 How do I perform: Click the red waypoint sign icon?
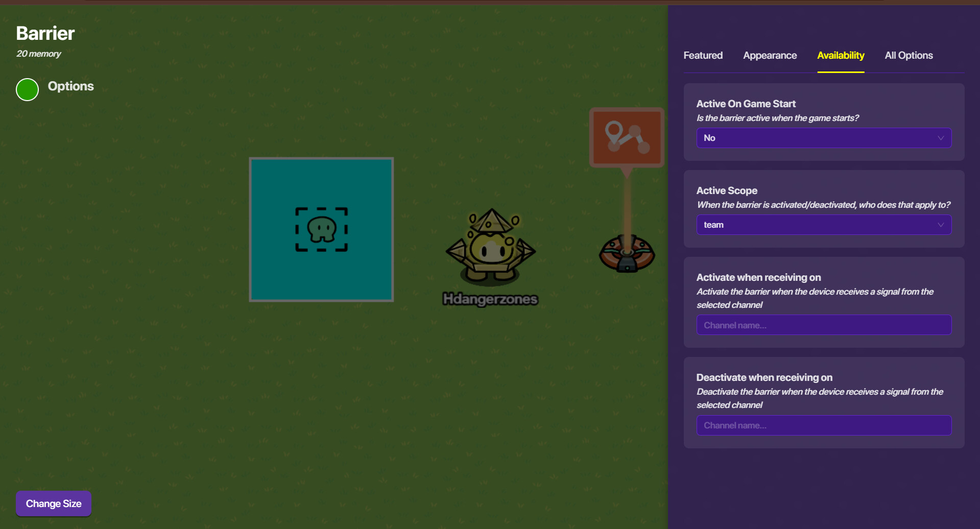(x=627, y=137)
